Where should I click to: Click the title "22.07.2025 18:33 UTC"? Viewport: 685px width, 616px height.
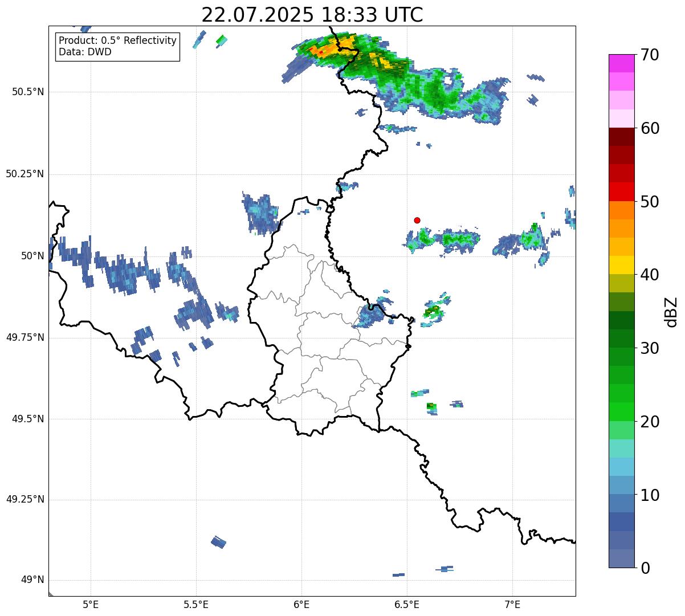click(x=312, y=15)
